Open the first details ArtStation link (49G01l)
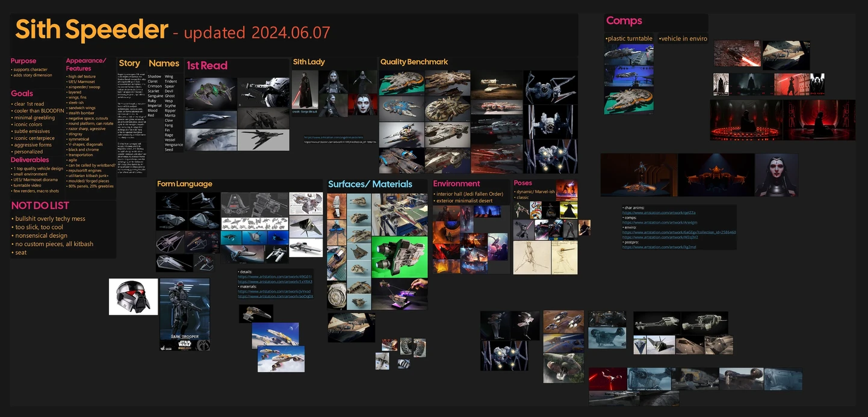 (275, 277)
